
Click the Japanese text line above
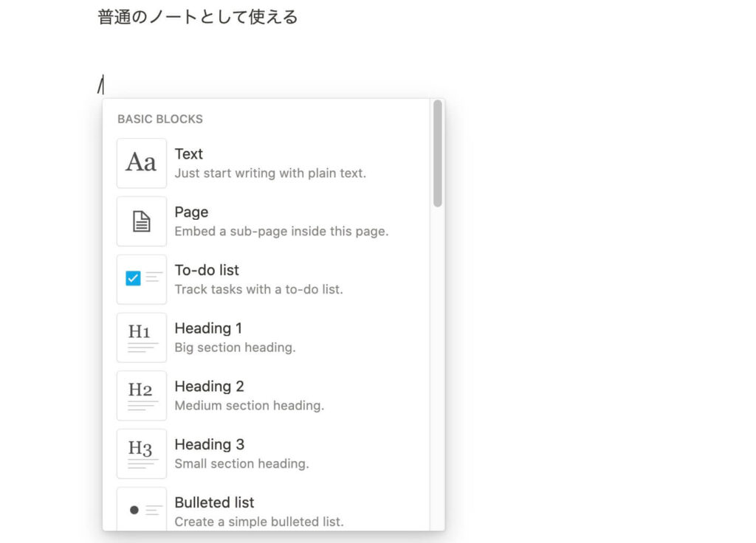pos(198,17)
